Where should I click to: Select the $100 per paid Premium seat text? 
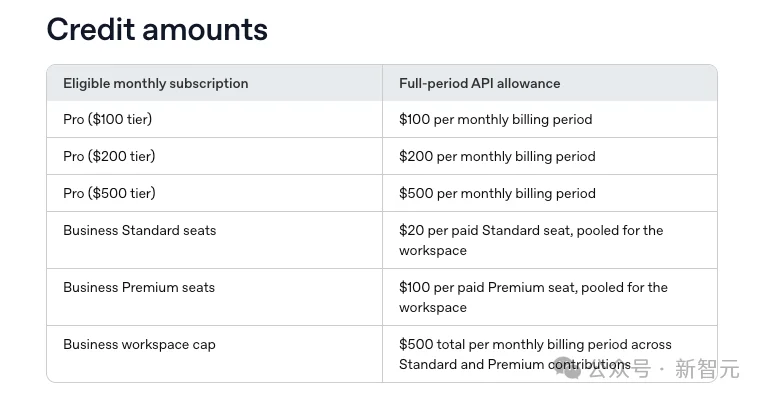tap(487, 287)
